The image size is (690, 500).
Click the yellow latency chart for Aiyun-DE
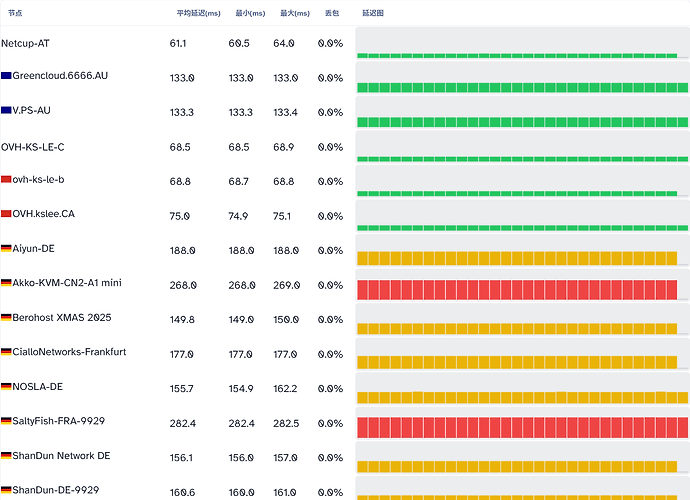pos(522,250)
